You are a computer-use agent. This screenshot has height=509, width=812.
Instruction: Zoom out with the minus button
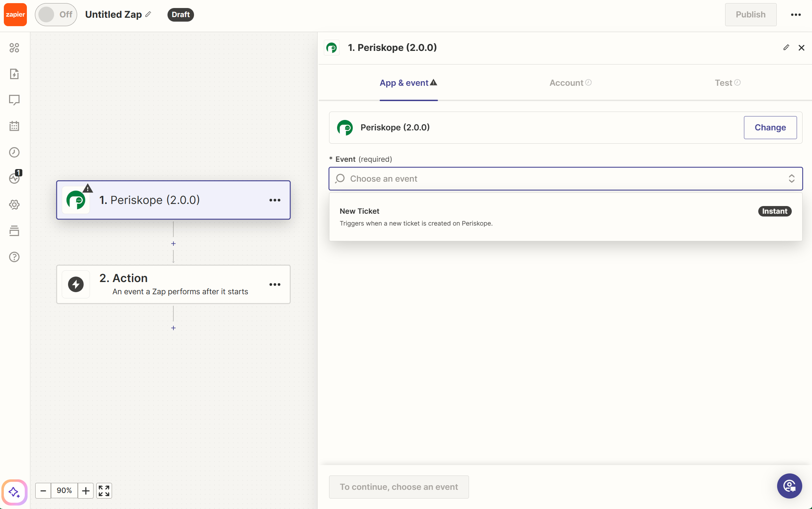tap(43, 491)
